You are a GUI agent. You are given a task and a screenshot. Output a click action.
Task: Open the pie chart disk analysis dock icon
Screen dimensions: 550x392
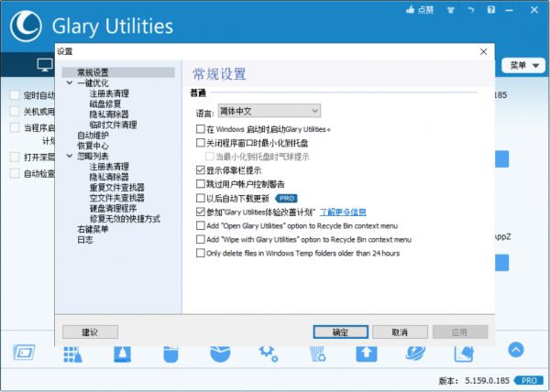[220, 354]
